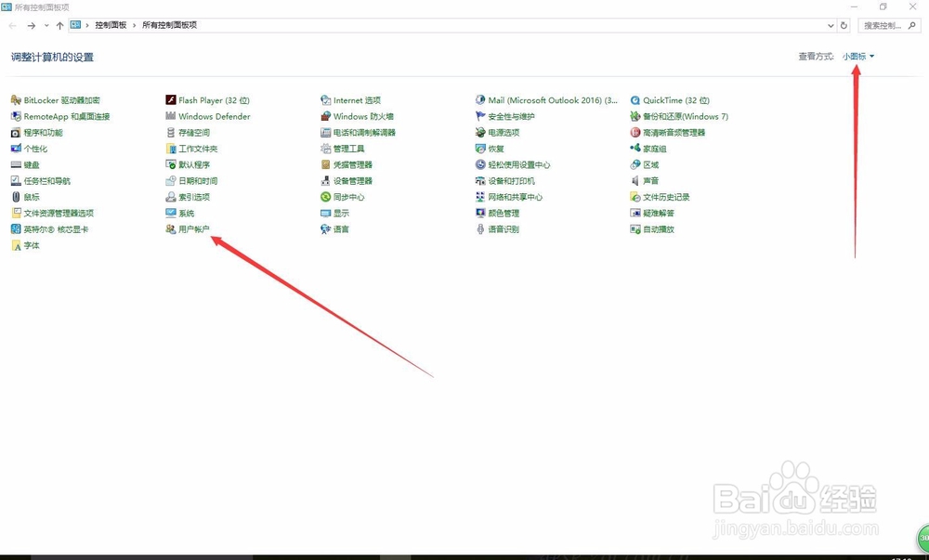The image size is (929, 560).
Task: Open 备份和还原(Windows 7) link
Action: (x=685, y=117)
